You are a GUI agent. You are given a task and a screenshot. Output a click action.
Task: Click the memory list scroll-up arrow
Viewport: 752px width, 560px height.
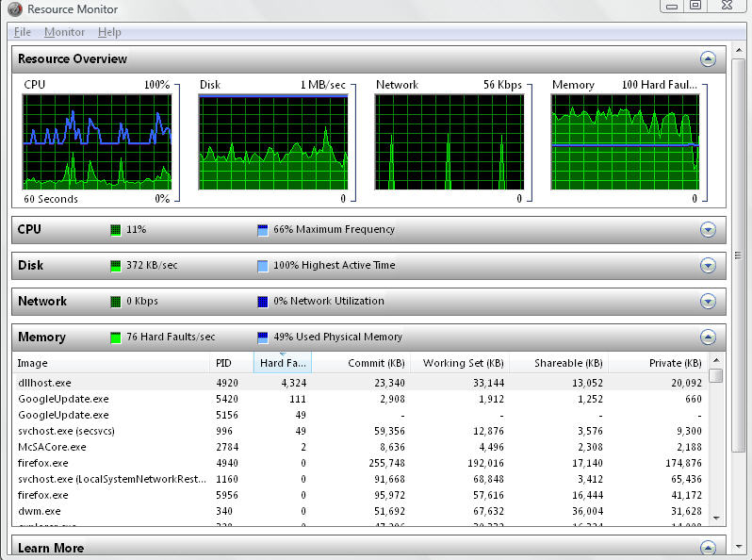pos(716,360)
